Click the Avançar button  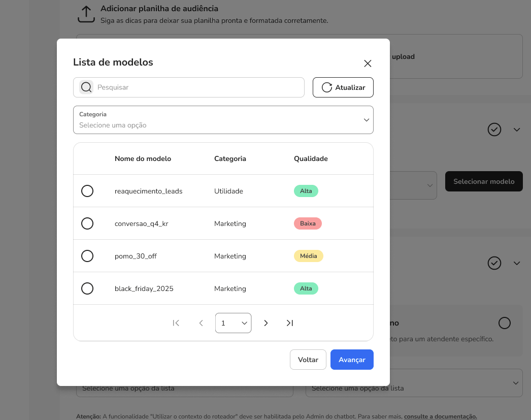tap(352, 360)
